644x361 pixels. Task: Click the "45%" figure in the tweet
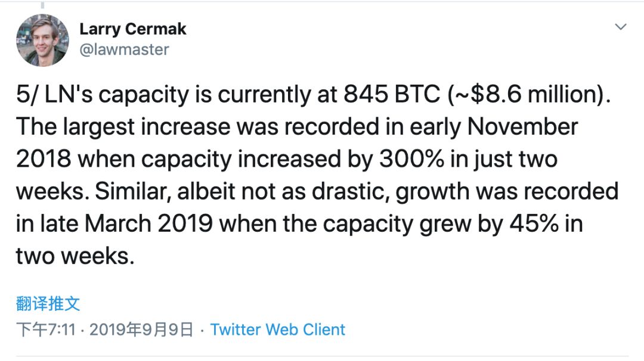tap(534, 223)
